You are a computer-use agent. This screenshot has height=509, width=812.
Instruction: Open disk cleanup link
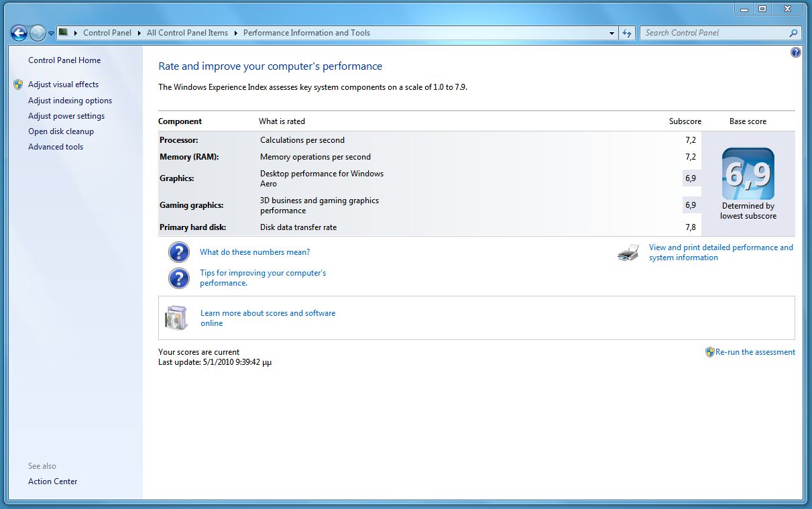pyautogui.click(x=61, y=131)
